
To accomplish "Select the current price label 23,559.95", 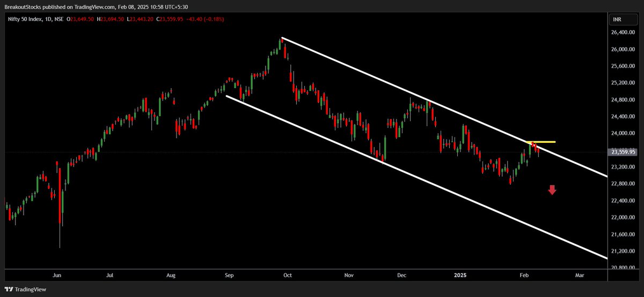I will (624, 152).
